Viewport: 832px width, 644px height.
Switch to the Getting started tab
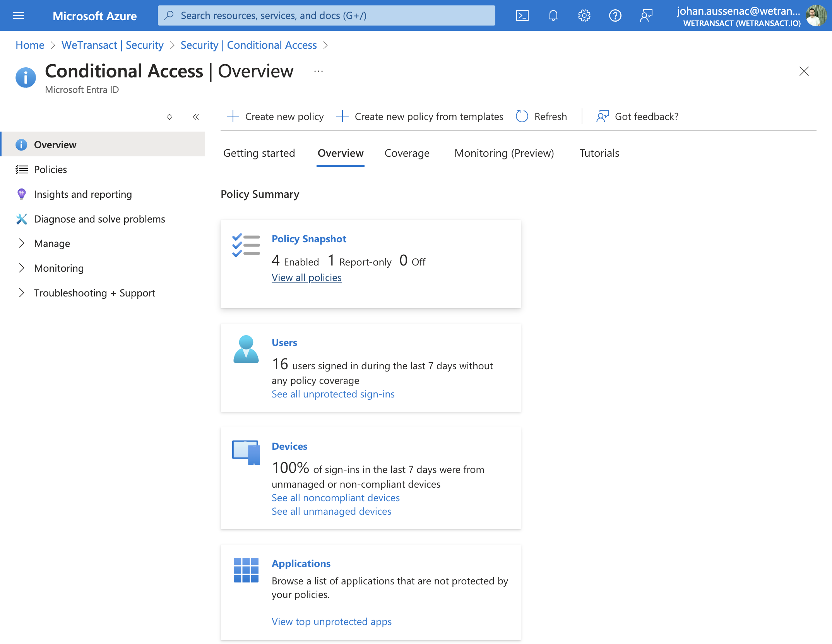click(259, 153)
